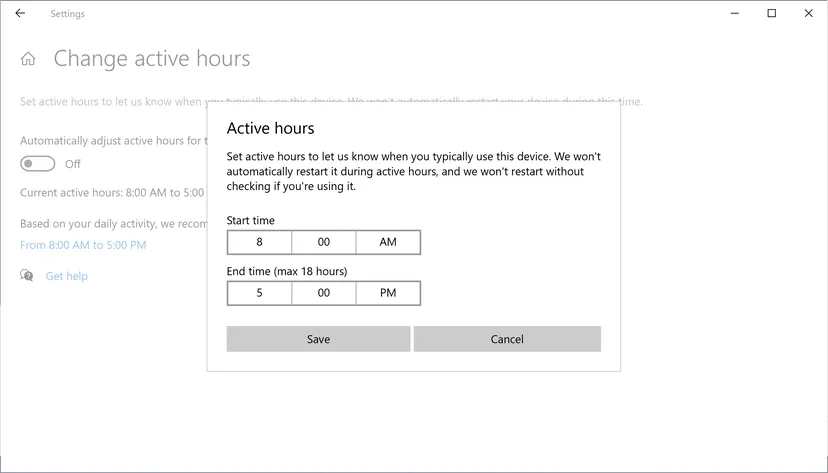
Task: Click the Change active hours page heading
Action: point(151,59)
